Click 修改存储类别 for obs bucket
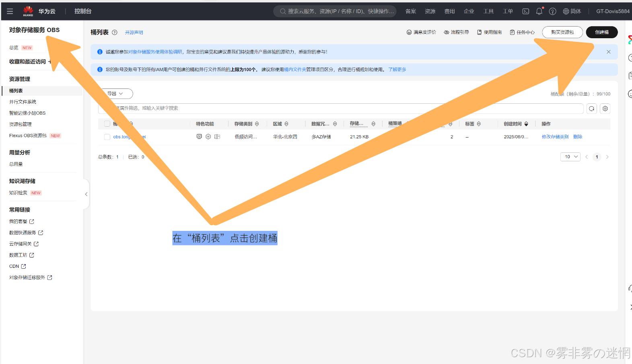Image resolution: width=632 pixels, height=364 pixels. 555,137
